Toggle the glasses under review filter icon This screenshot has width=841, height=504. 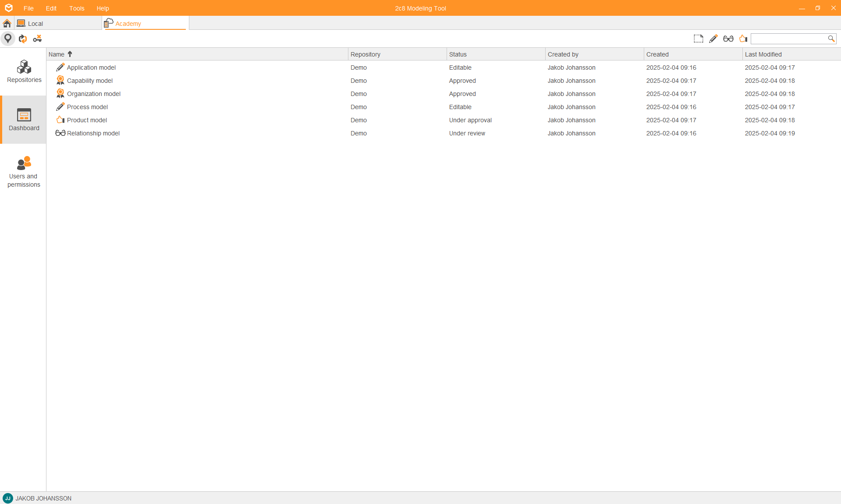pyautogui.click(x=728, y=39)
